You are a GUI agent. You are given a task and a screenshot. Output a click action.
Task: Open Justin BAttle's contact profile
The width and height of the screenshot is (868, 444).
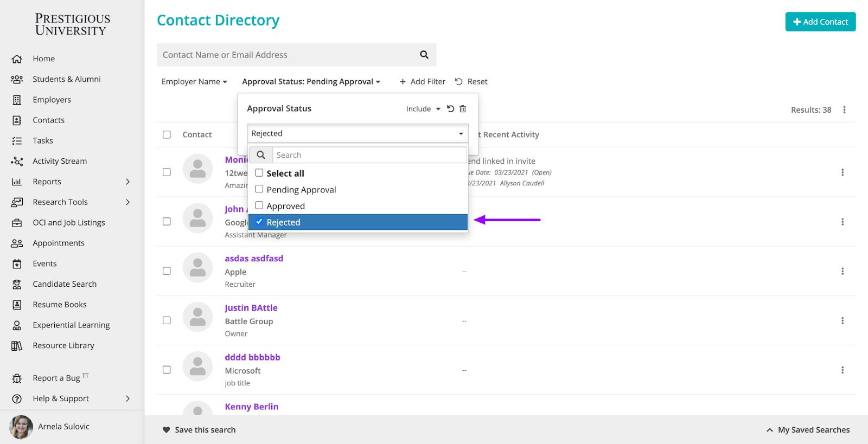[x=251, y=308]
